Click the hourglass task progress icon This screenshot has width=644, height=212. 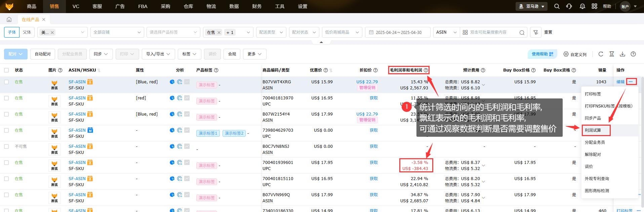[612, 54]
